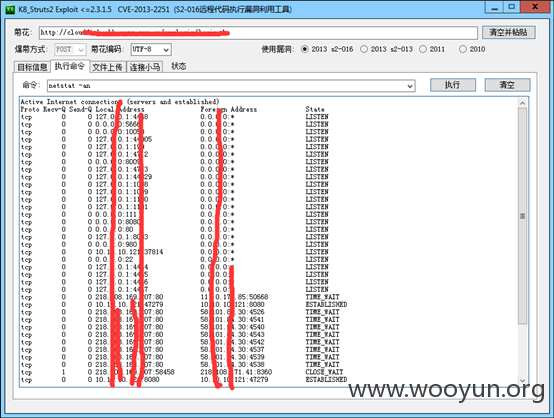Click the first TIME_WAIT state entry

pyautogui.click(x=322, y=297)
